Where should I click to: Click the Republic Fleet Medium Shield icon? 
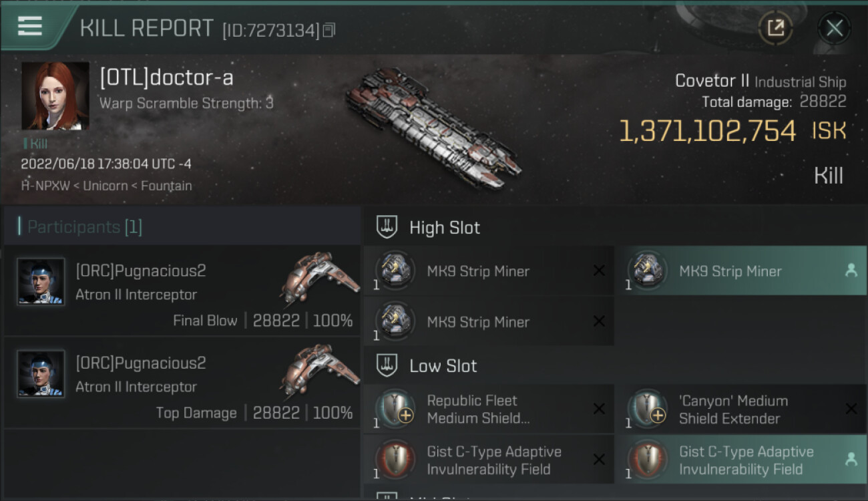point(395,407)
